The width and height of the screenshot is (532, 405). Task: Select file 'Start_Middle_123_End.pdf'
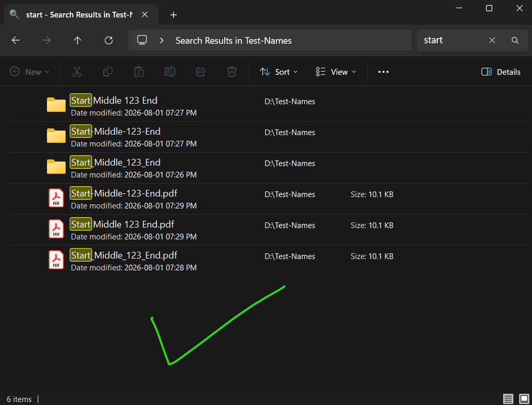tap(269, 261)
